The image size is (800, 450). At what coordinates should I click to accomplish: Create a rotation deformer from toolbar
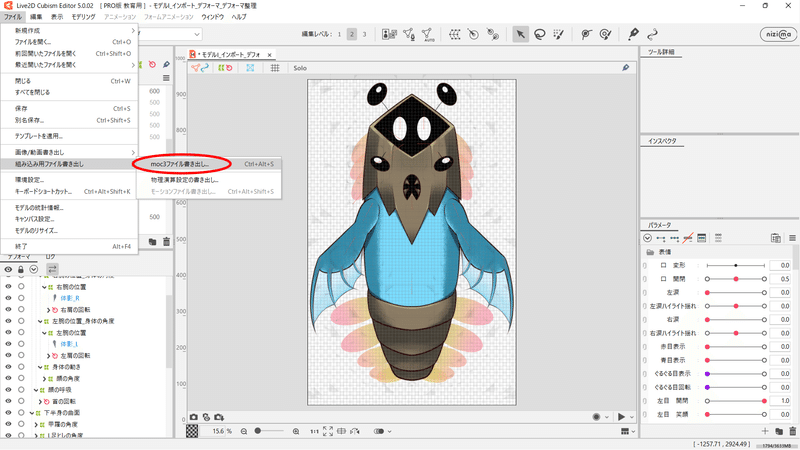click(473, 34)
